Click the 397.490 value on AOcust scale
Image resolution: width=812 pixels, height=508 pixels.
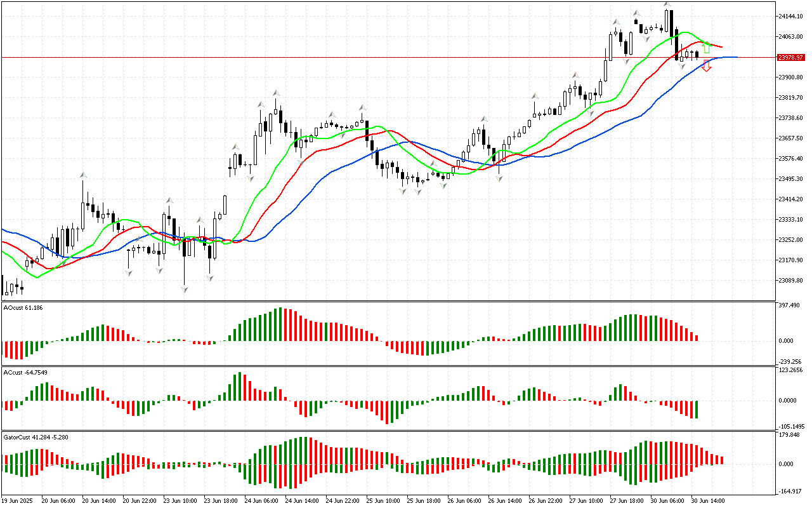tap(790, 305)
